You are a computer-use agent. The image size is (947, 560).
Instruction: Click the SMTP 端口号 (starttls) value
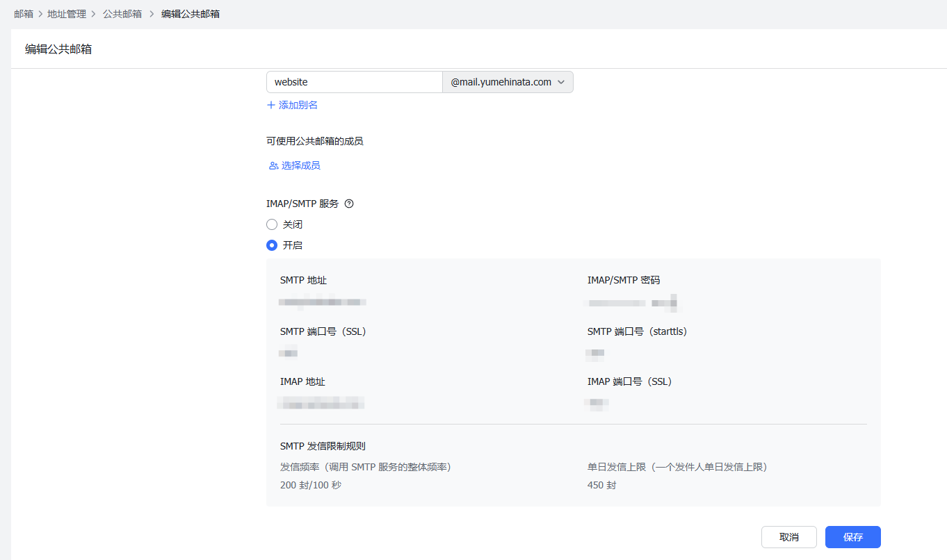595,354
